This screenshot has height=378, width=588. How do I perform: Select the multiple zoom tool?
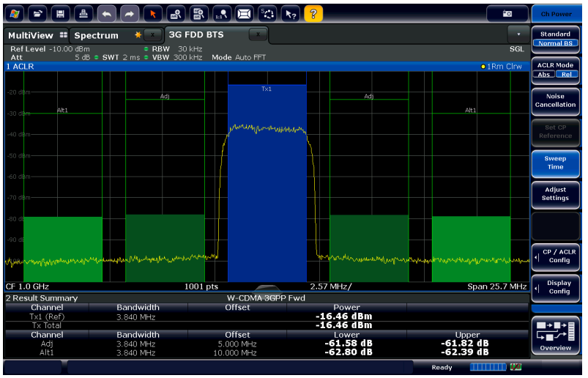[198, 14]
